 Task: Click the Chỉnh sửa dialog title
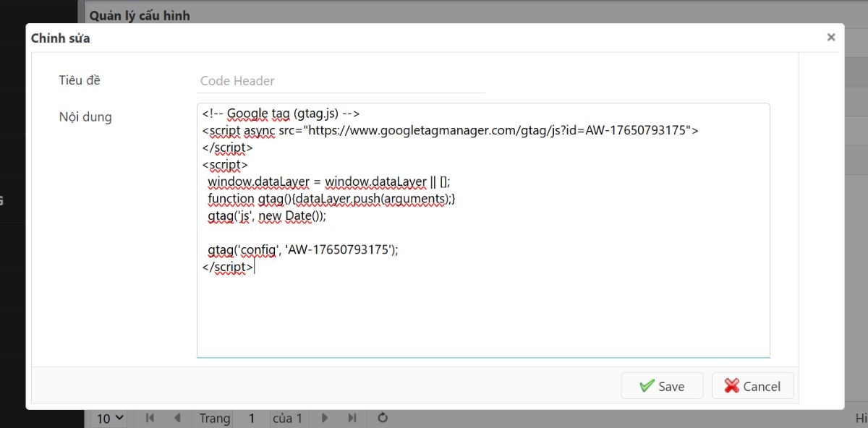pyautogui.click(x=61, y=38)
